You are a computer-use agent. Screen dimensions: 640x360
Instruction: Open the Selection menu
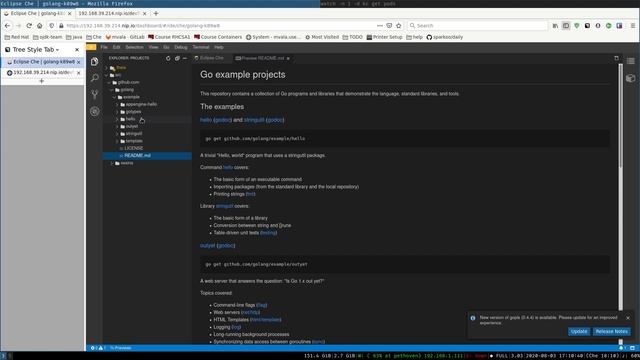click(134, 47)
